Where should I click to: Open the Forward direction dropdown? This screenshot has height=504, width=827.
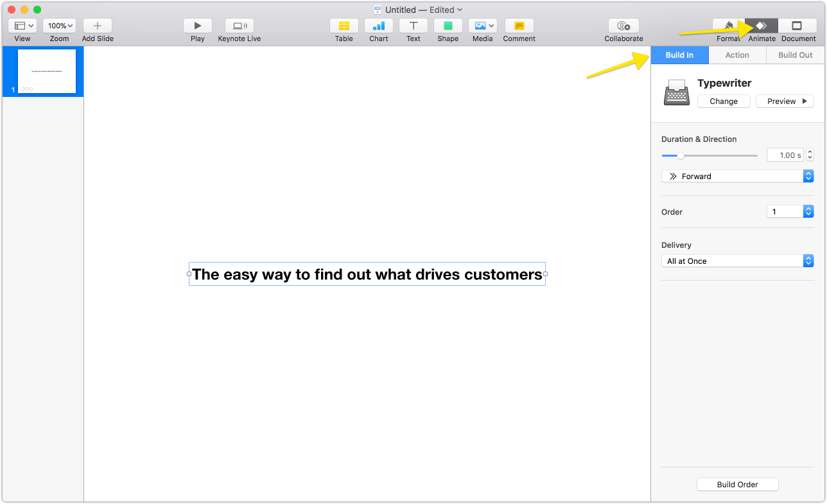(x=738, y=176)
